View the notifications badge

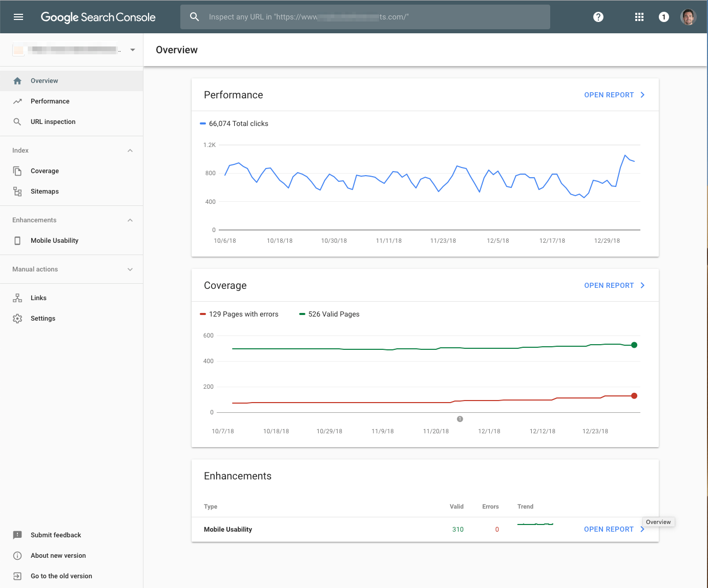664,17
